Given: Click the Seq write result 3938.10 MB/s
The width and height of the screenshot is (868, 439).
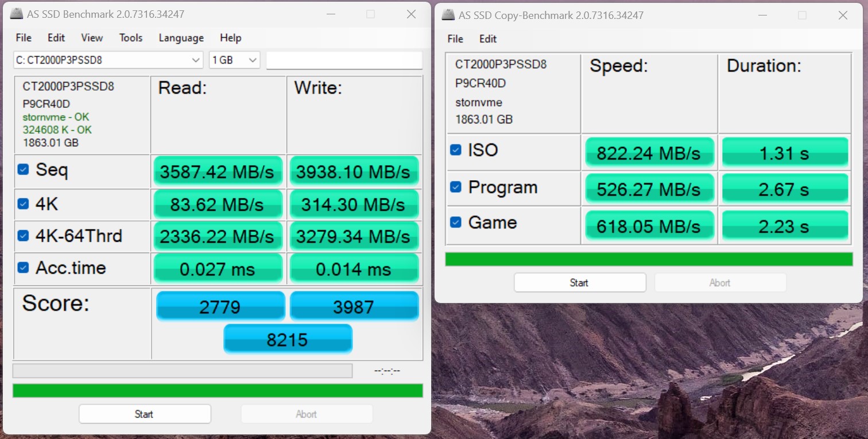Looking at the screenshot, I should [x=353, y=172].
